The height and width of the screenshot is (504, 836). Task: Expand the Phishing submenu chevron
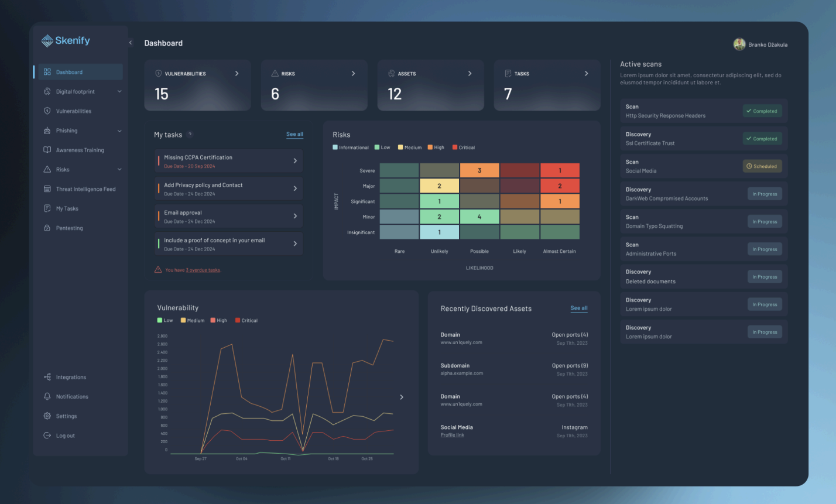[x=119, y=131]
